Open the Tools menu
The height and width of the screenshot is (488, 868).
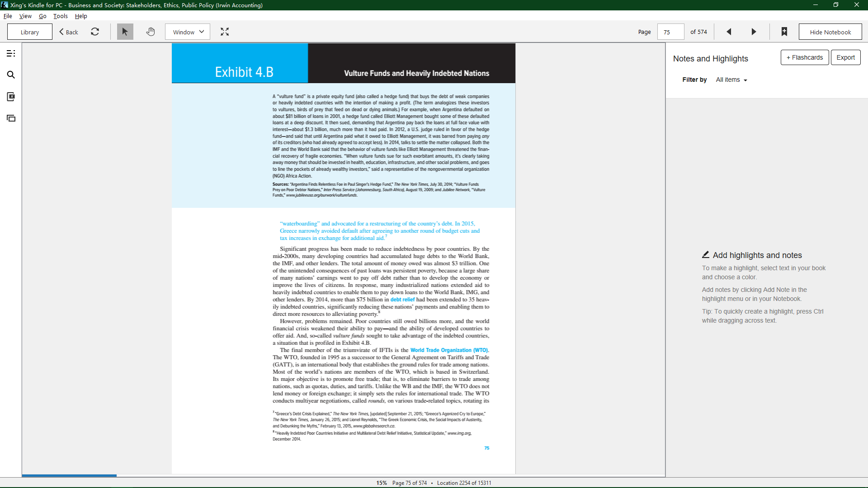(60, 16)
